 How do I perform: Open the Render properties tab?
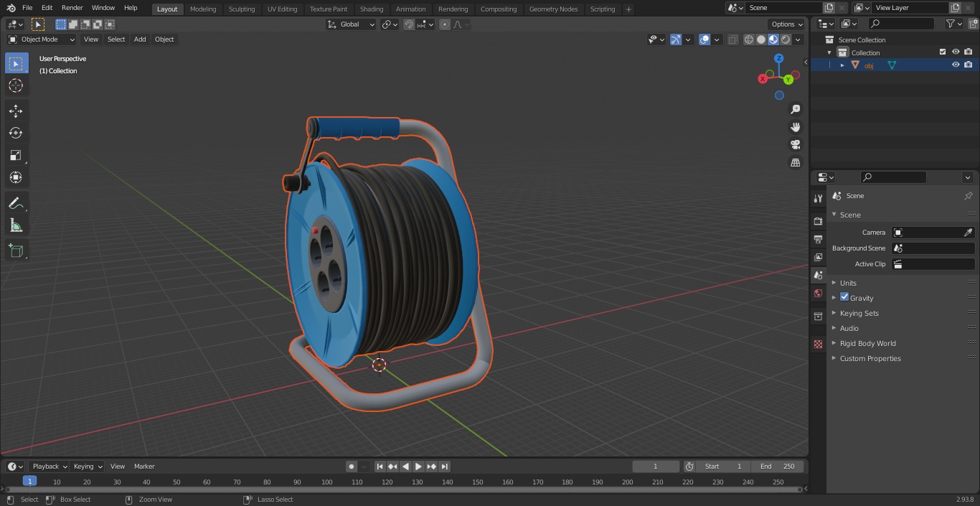pos(818,221)
